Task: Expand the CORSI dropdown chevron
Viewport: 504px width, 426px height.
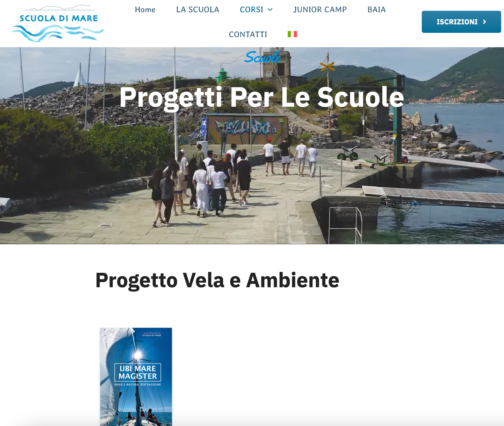Action: (x=270, y=10)
